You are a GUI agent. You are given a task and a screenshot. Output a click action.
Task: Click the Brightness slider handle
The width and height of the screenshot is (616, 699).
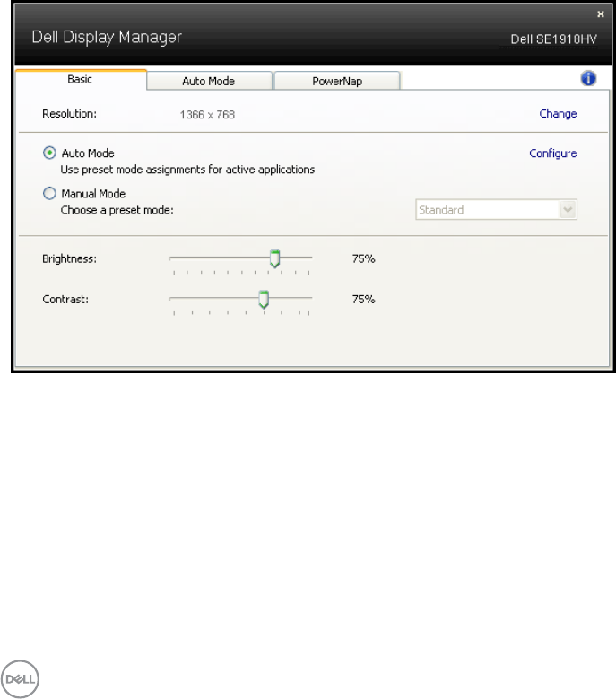[x=274, y=258]
